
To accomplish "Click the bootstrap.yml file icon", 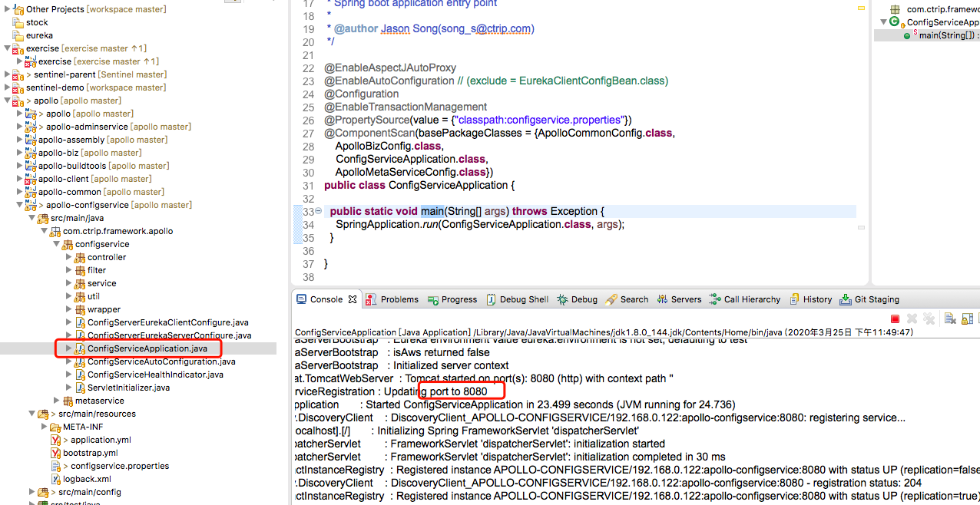I will coord(55,453).
